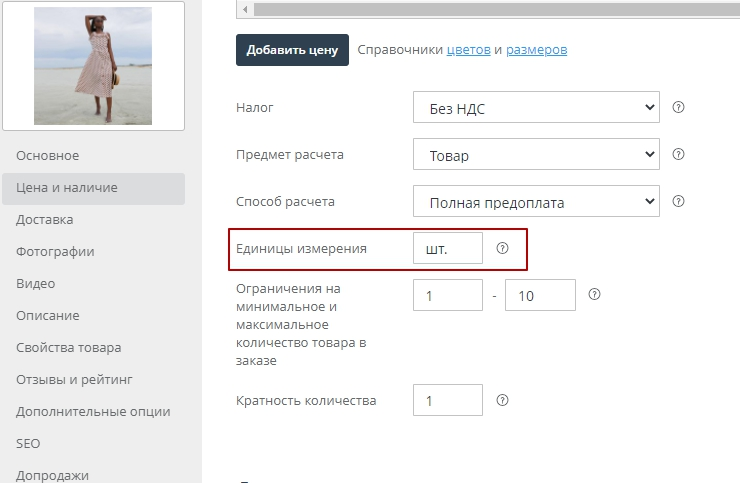Switch to the Фотографии section
This screenshot has height=483, width=740.
pyautogui.click(x=55, y=252)
